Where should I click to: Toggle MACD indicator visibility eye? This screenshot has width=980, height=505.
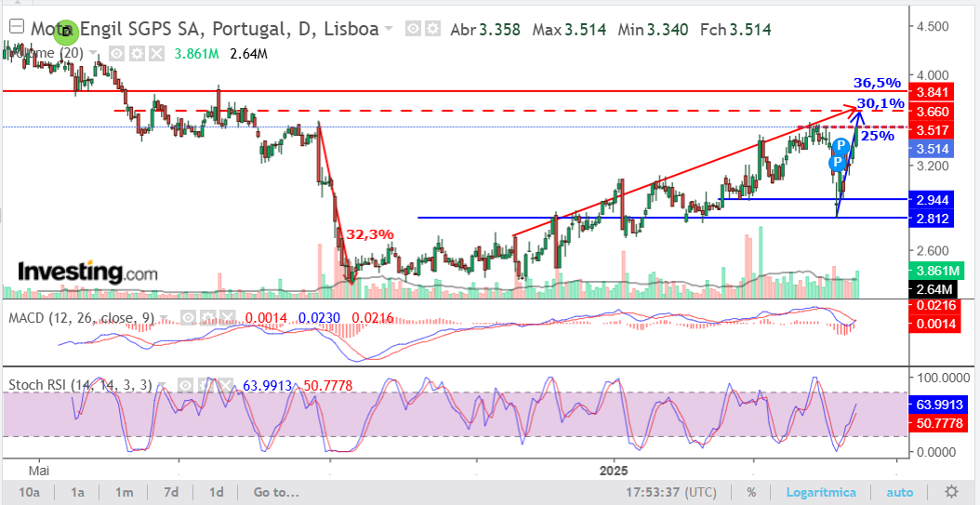pyautogui.click(x=190, y=318)
